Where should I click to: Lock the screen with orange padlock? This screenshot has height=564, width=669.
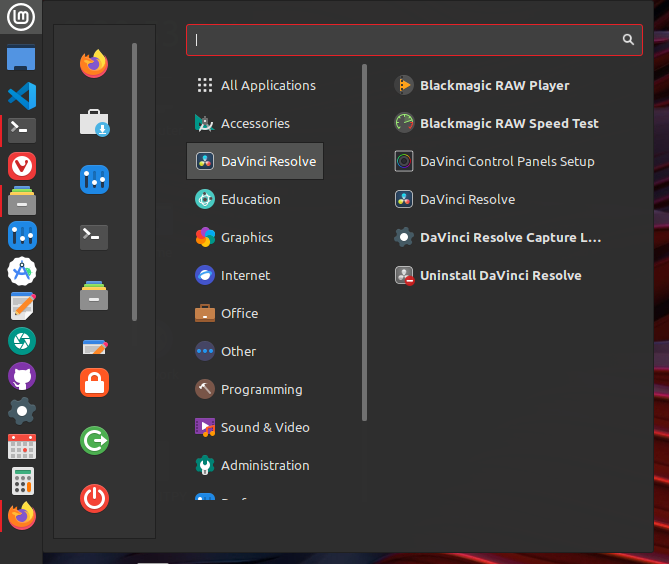(94, 382)
